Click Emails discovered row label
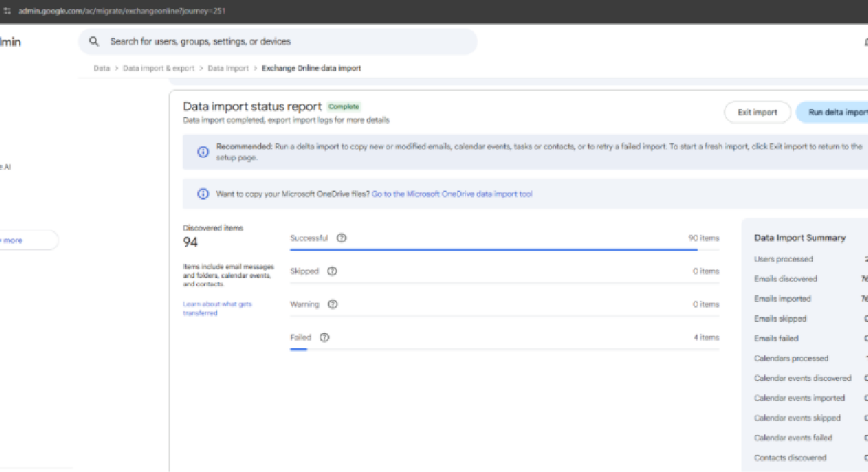The width and height of the screenshot is (868, 472). click(x=785, y=279)
